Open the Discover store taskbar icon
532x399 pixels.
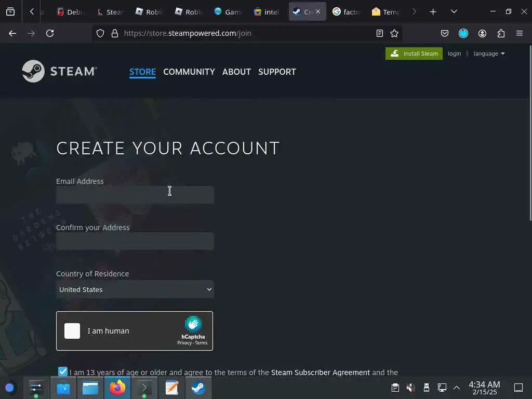63,388
